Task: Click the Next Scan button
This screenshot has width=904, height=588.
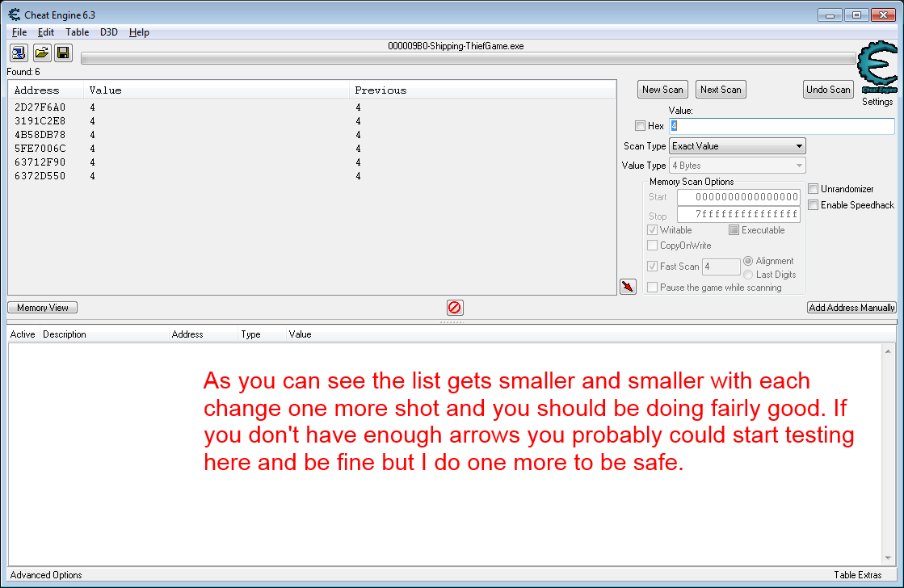Action: (721, 90)
